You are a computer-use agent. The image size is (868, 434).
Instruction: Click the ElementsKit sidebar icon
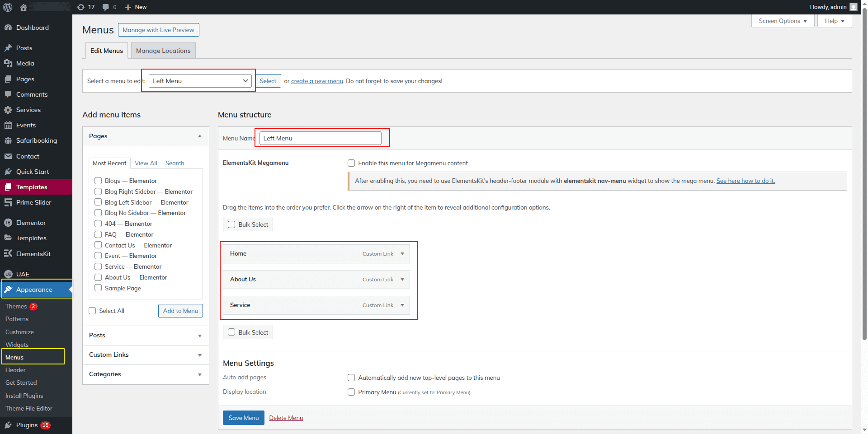[8, 254]
